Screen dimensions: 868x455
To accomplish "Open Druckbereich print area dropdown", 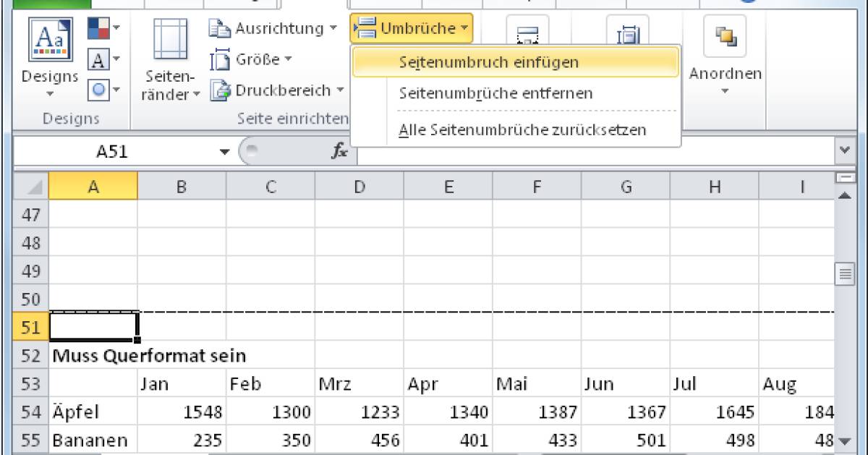I will 278,90.
